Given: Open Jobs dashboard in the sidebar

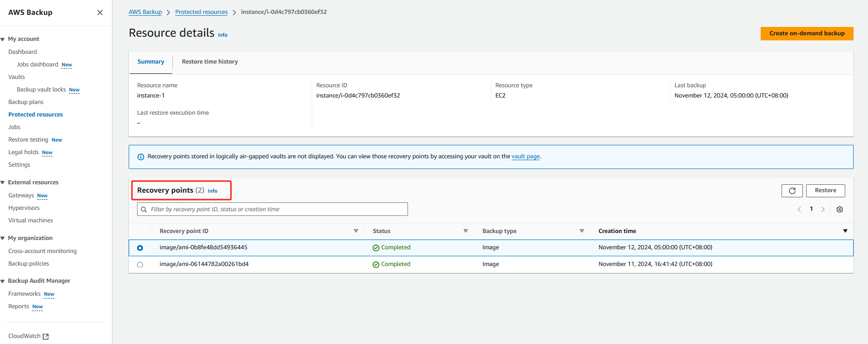Looking at the screenshot, I should tap(37, 65).
